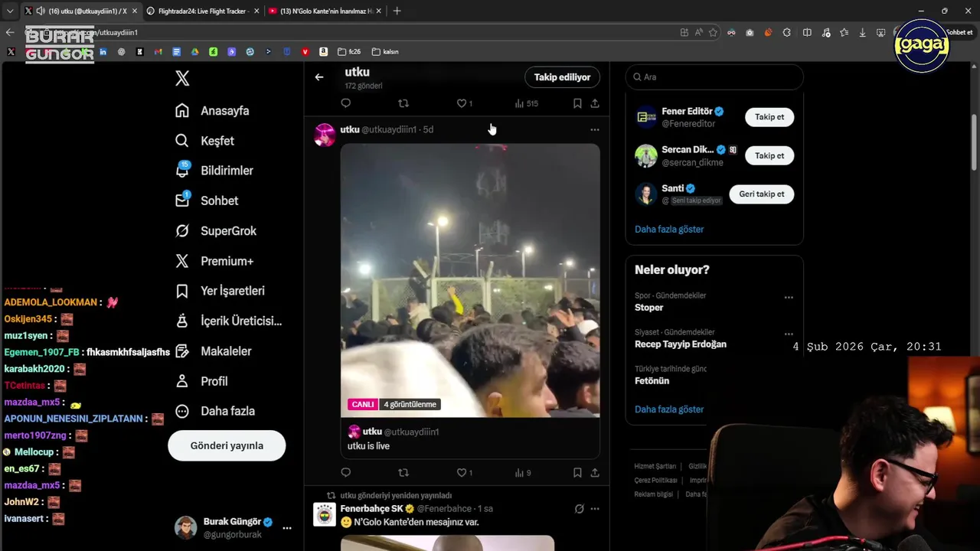Viewport: 980px width, 551px height.
Task: Click the X logo in sidebar
Action: [x=182, y=78]
